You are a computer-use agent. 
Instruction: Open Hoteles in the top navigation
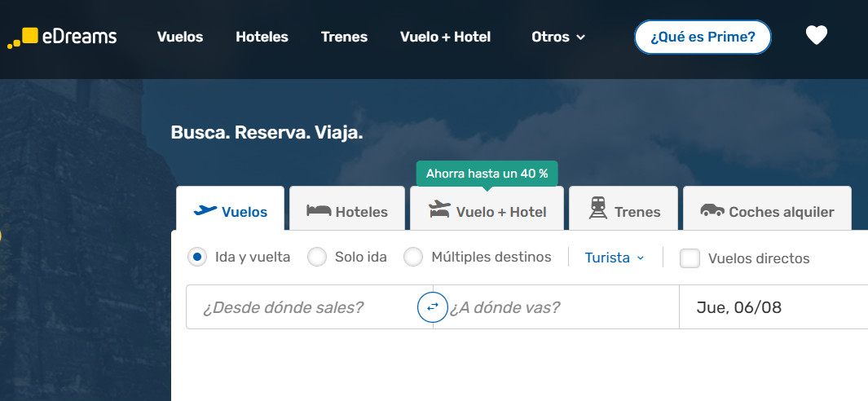[262, 37]
